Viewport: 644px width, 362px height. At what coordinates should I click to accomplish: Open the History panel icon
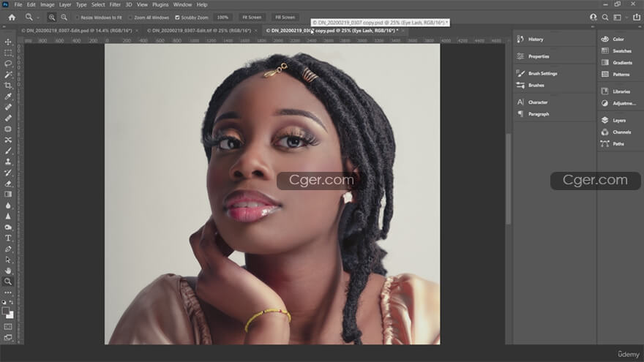pyautogui.click(x=520, y=39)
